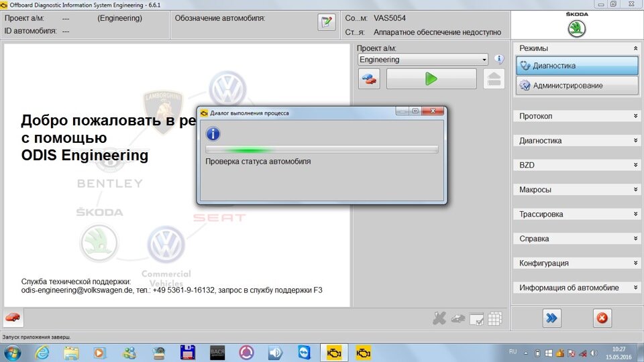644x362 pixels.
Task: Expand the Справка section
Action: coord(576,239)
